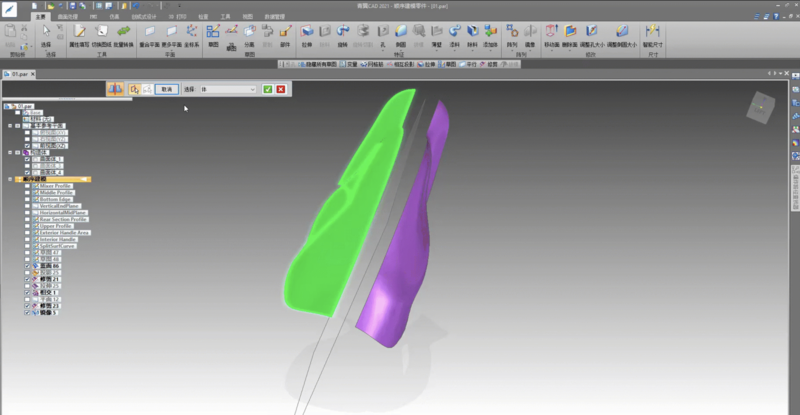This screenshot has height=415, width=800.
Task: Open the 视图 ribbon tab
Action: (247, 17)
